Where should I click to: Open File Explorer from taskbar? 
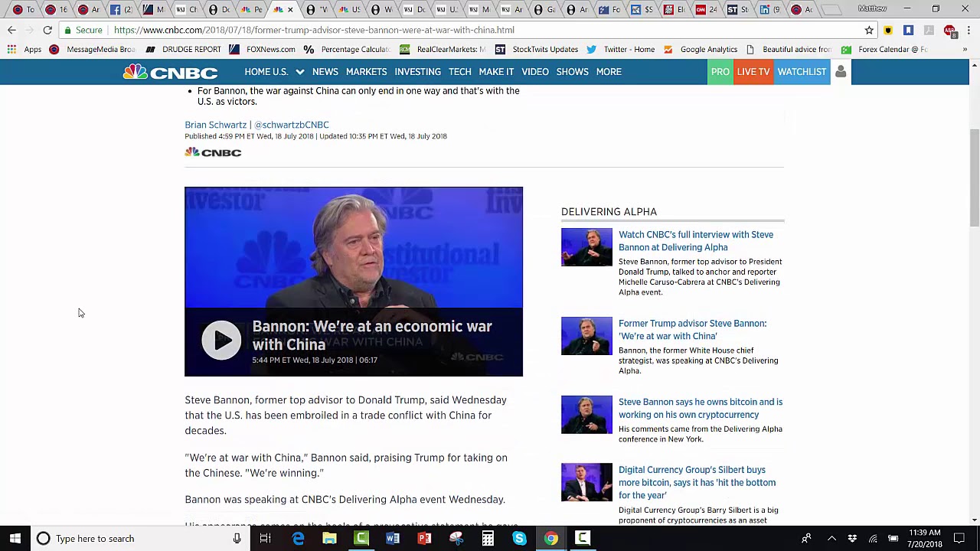click(329, 539)
